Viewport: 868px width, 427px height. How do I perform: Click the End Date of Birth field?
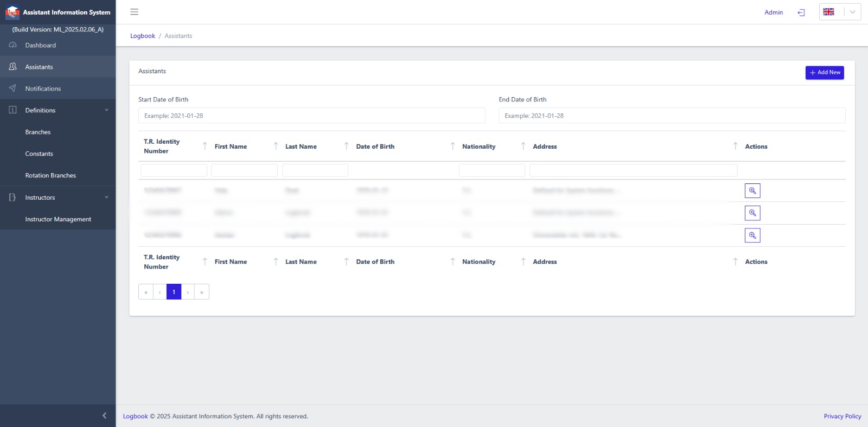[x=672, y=116]
